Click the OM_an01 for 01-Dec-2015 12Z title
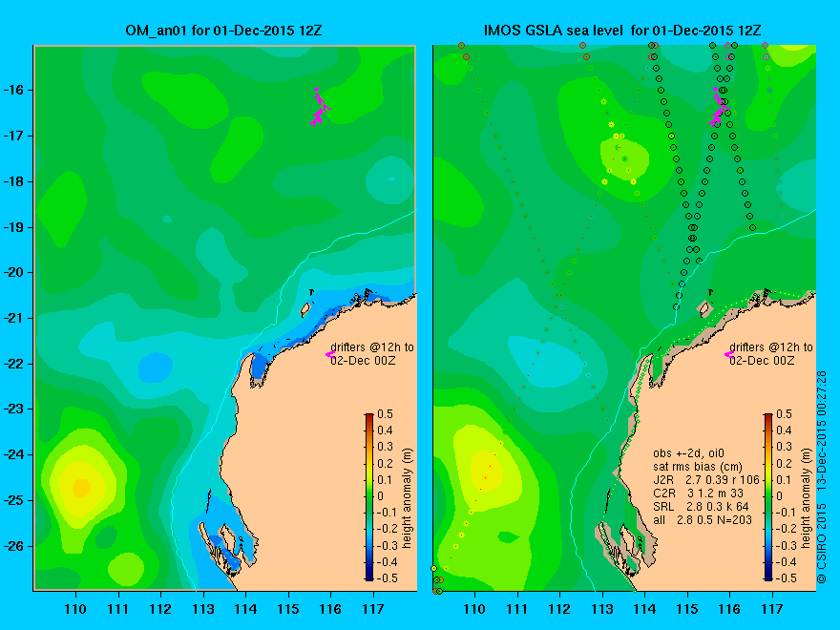The width and height of the screenshot is (840, 630). click(x=223, y=31)
